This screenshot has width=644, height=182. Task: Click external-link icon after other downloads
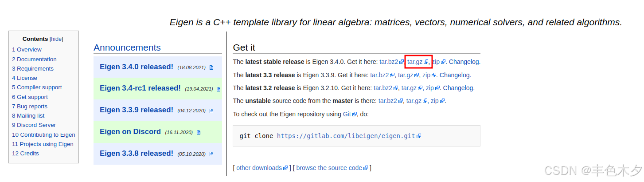coord(285,168)
